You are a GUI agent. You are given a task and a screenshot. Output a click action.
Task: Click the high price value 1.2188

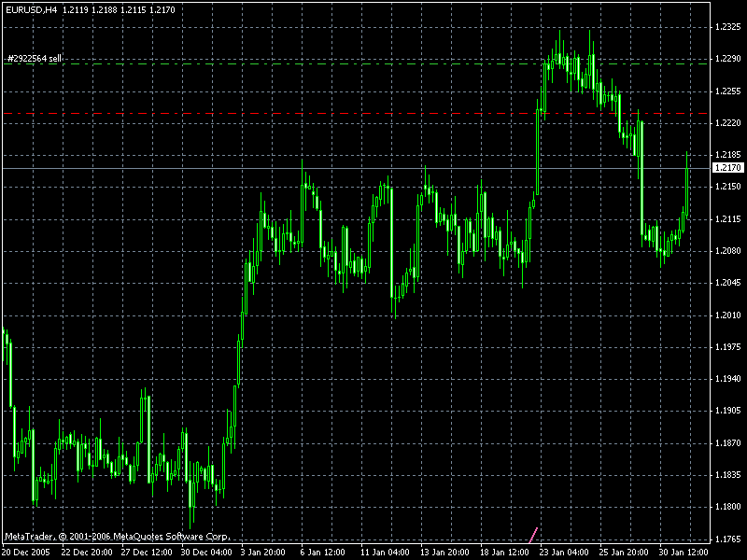point(105,9)
